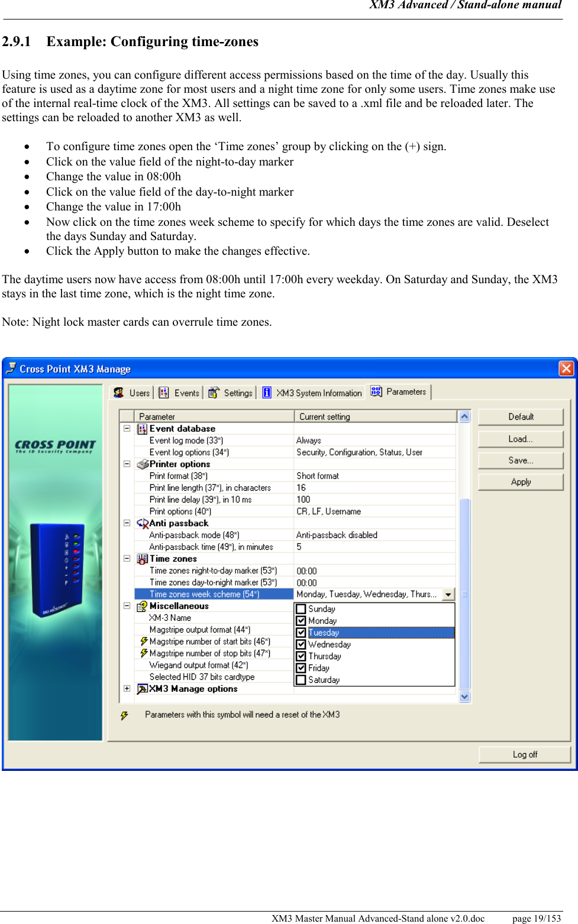Image resolution: width=578 pixels, height=924 pixels.
Task: Uncheck the Tuesday checkbox
Action: (x=301, y=633)
